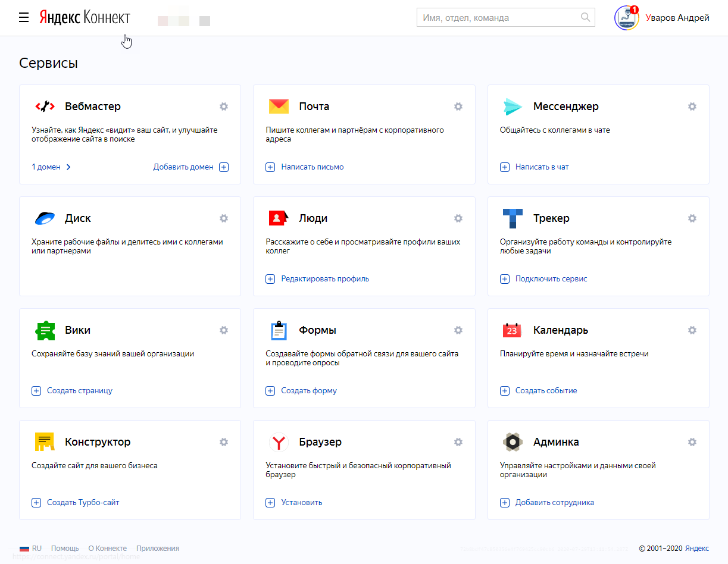The width and height of the screenshot is (728, 564).
Task: Click the plus icon beside Добавить домен
Action: (224, 167)
